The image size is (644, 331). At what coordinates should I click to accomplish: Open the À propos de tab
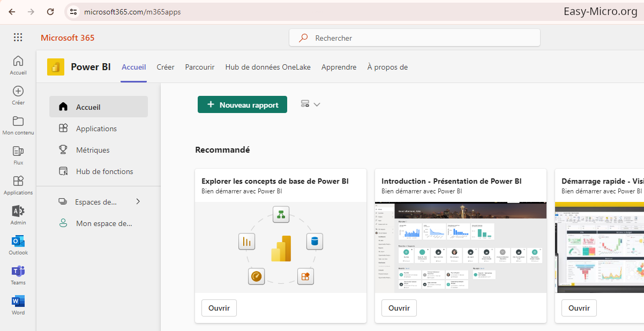point(387,67)
